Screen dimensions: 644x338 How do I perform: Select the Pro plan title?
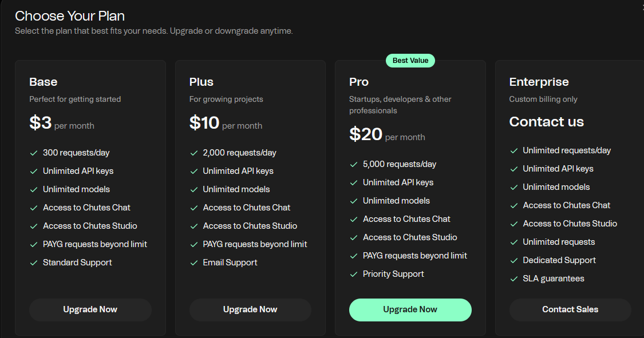pos(359,82)
